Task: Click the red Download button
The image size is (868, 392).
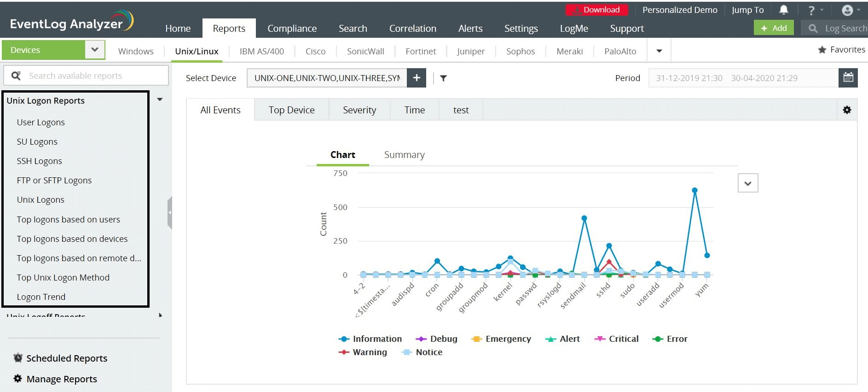Action: click(596, 10)
